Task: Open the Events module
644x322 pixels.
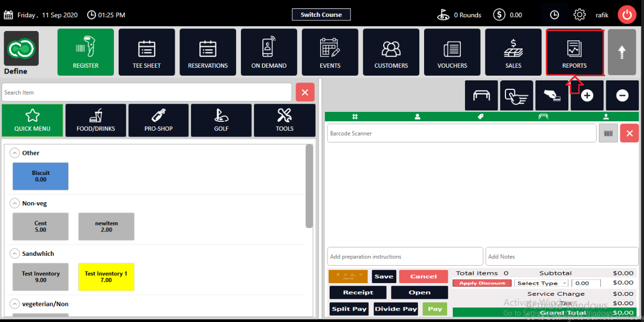Action: click(330, 52)
